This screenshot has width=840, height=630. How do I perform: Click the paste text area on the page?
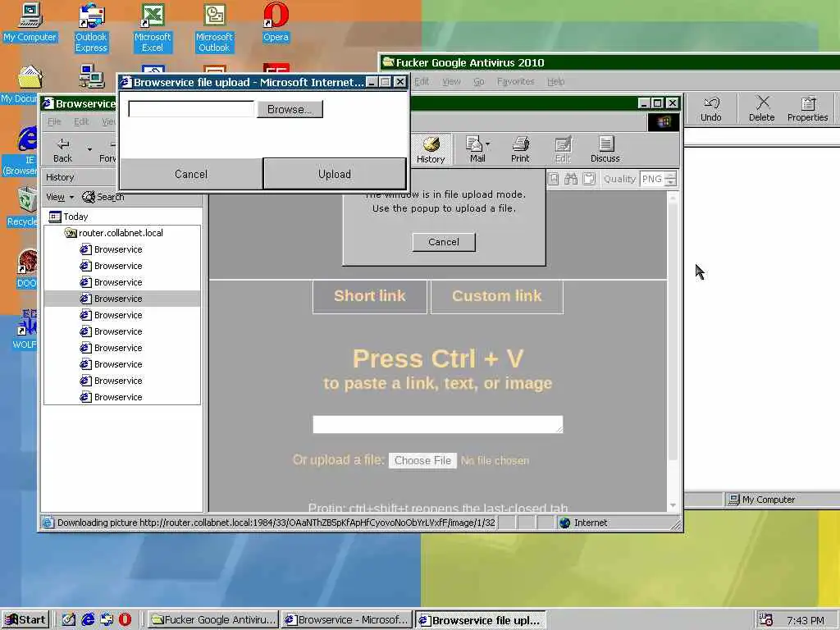[x=438, y=424]
